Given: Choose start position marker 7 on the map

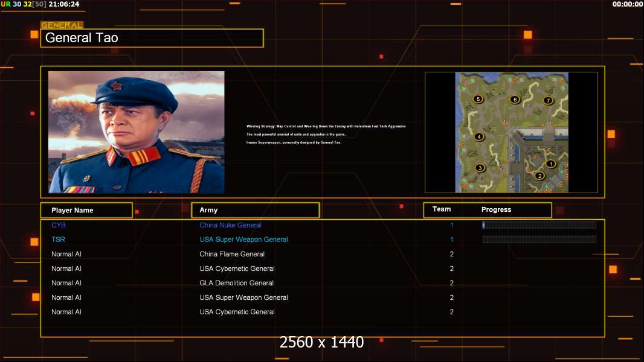Looking at the screenshot, I should 548,100.
